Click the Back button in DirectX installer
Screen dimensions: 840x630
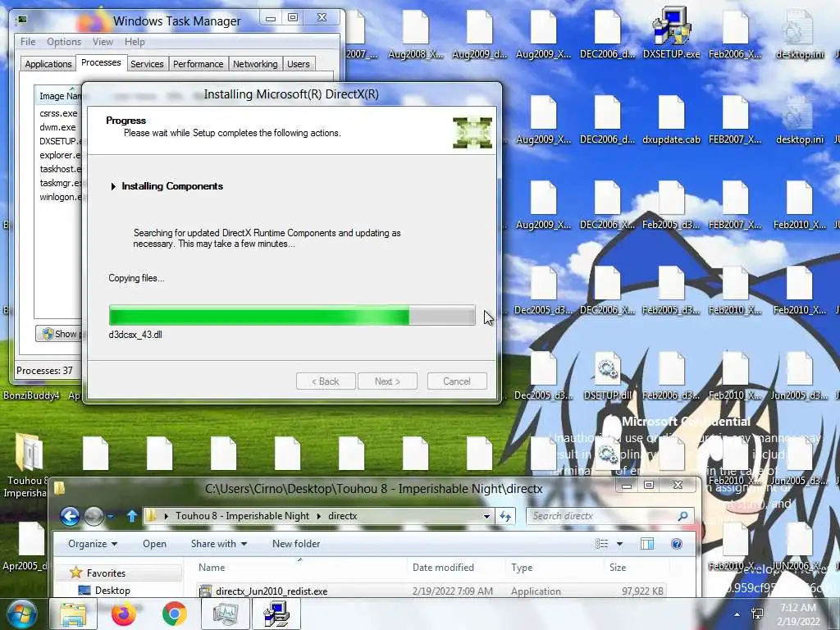(x=326, y=381)
